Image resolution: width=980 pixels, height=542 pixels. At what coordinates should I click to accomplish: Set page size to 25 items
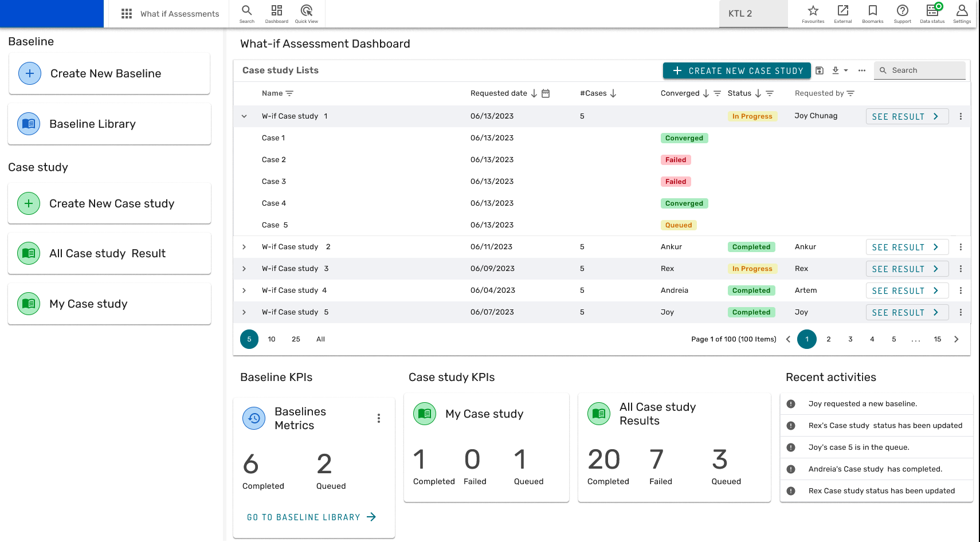click(296, 339)
